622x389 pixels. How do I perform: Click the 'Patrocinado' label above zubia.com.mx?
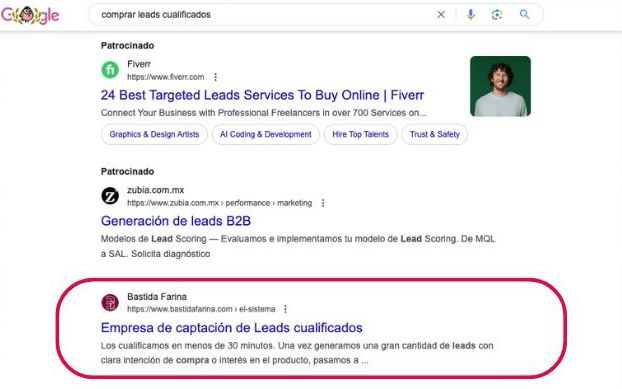(127, 172)
